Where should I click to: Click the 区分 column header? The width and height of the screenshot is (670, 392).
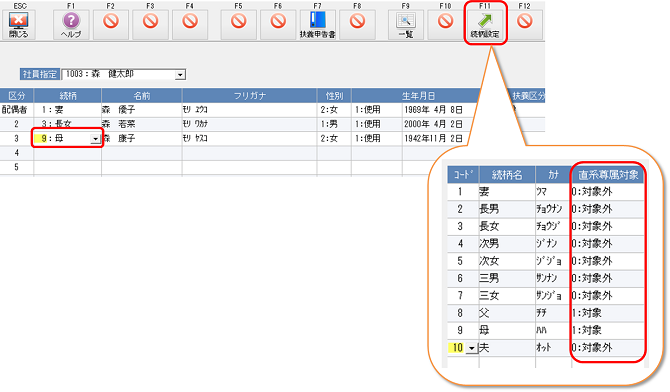coord(17,96)
